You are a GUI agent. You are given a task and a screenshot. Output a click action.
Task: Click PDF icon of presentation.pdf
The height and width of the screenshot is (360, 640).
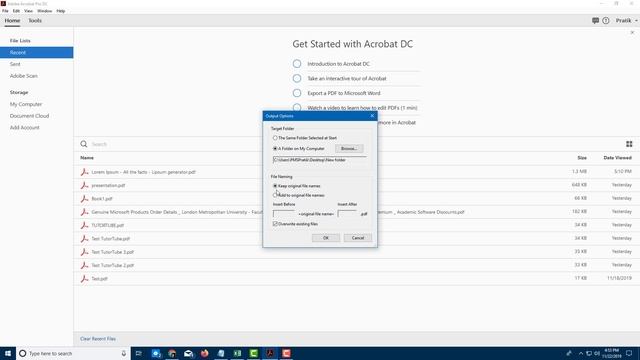click(x=84, y=185)
